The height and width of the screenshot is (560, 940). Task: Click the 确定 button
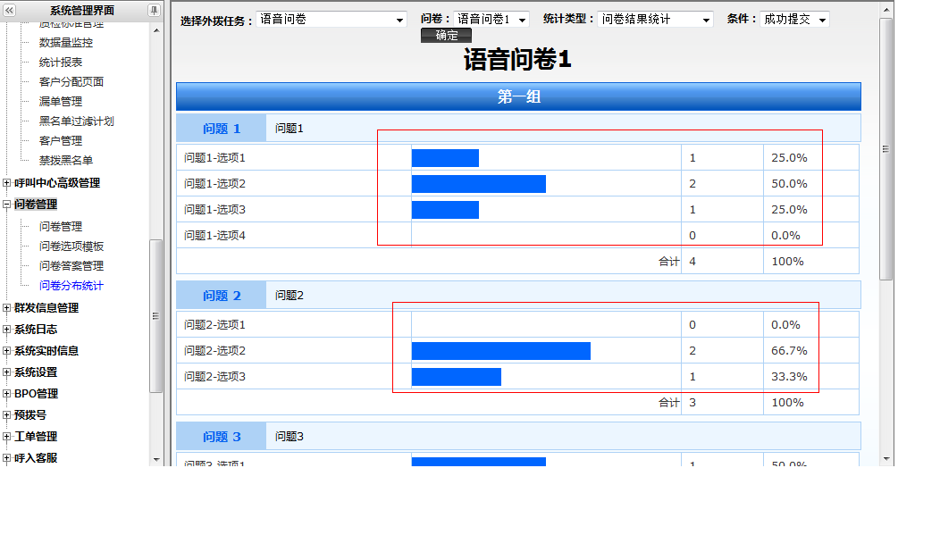(446, 36)
